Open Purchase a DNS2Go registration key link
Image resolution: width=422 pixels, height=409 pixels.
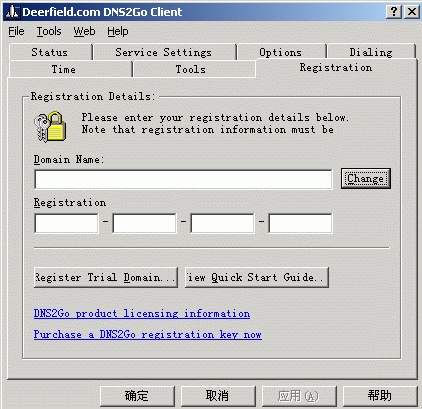coord(148,335)
